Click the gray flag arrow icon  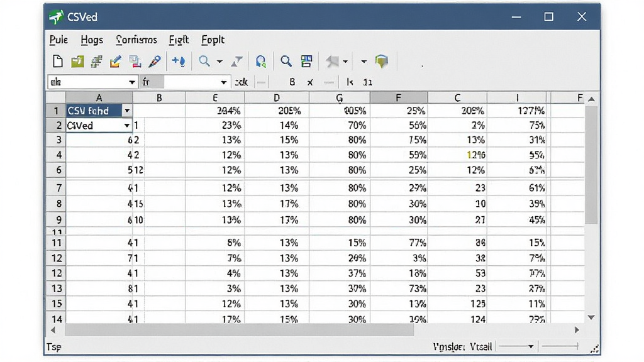coord(332,62)
